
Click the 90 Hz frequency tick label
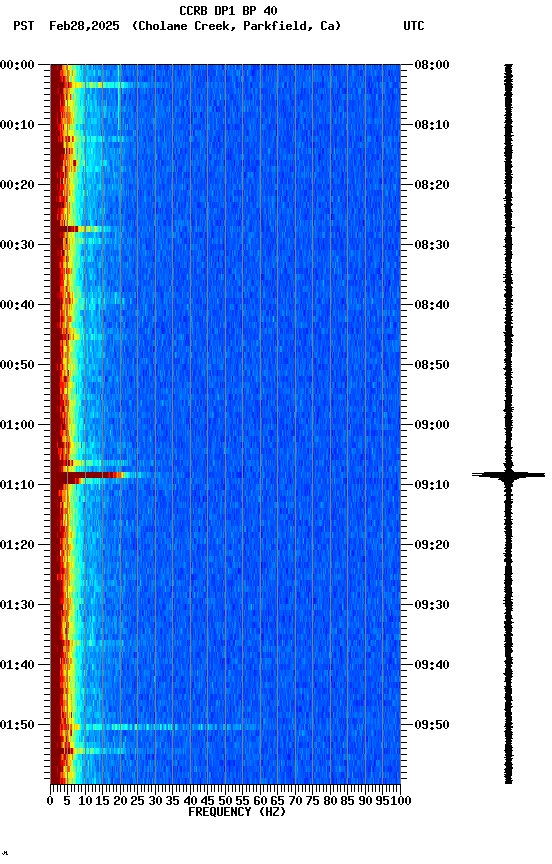(x=365, y=801)
